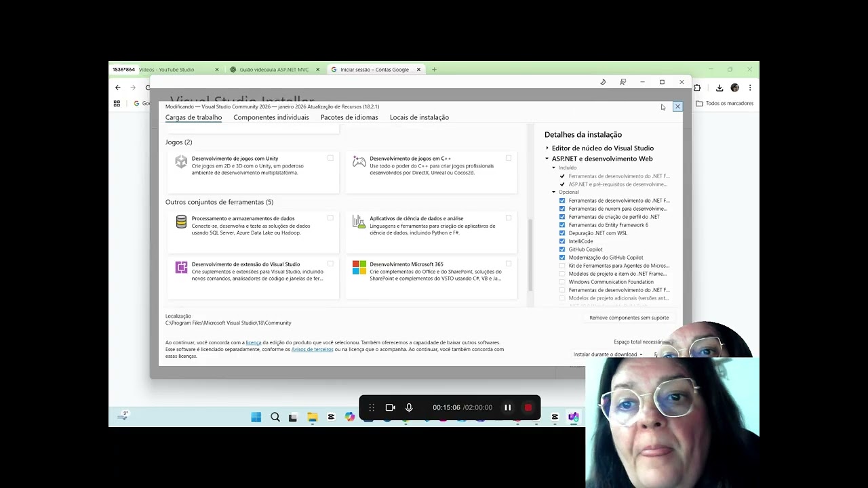Open Windows taskbar search

[x=275, y=417]
